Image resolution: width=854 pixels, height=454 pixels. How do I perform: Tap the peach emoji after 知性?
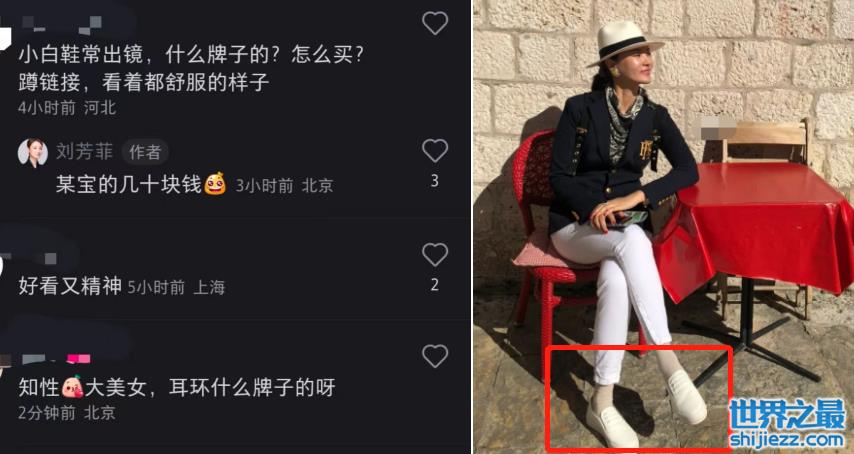click(72, 387)
